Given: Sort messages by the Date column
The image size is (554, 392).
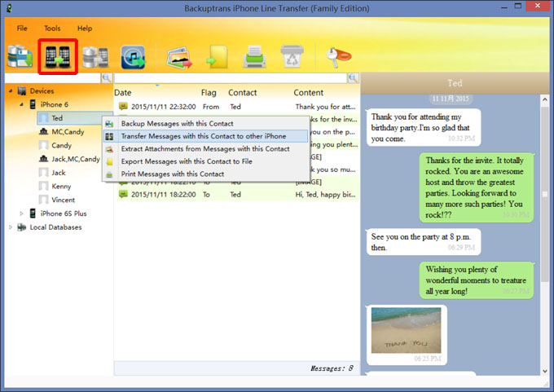Looking at the screenshot, I should click(122, 93).
